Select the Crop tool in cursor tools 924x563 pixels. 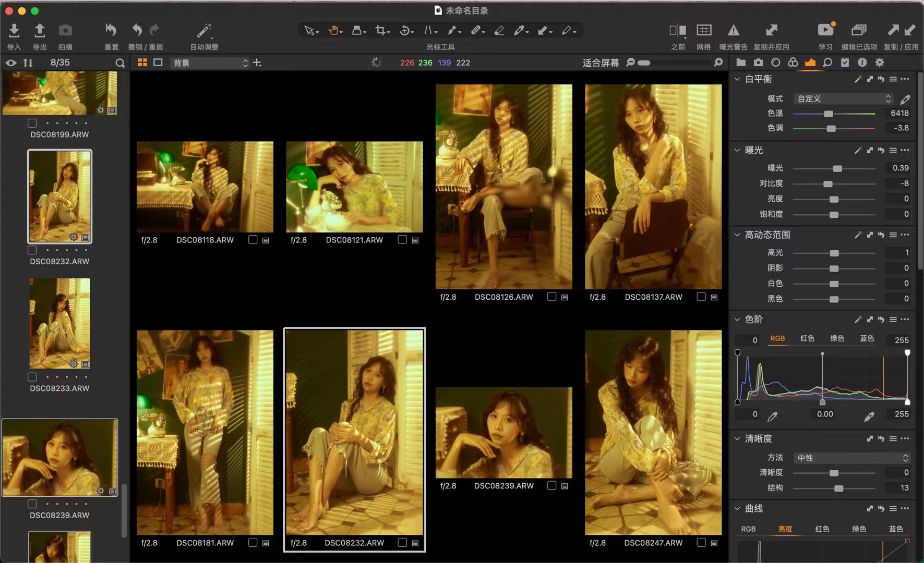tap(381, 31)
